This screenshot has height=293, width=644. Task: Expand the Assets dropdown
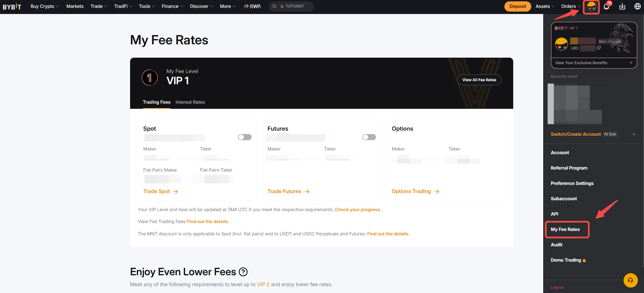click(x=545, y=6)
